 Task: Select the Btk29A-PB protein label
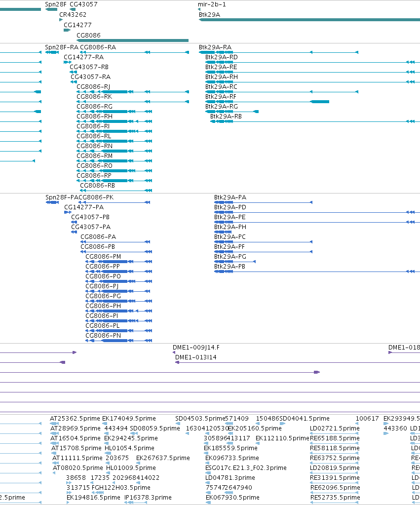[x=230, y=267]
